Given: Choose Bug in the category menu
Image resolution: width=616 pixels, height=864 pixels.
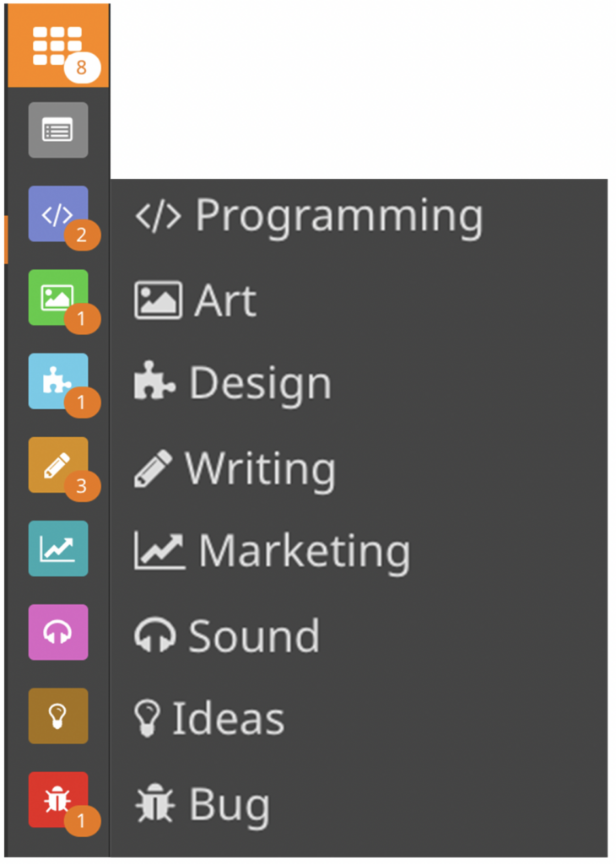Looking at the screenshot, I should click(203, 805).
